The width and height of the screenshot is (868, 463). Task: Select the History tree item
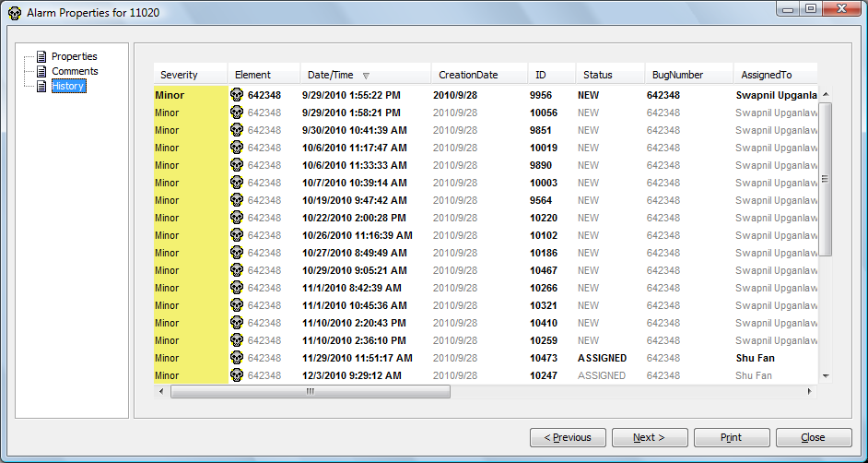click(68, 87)
